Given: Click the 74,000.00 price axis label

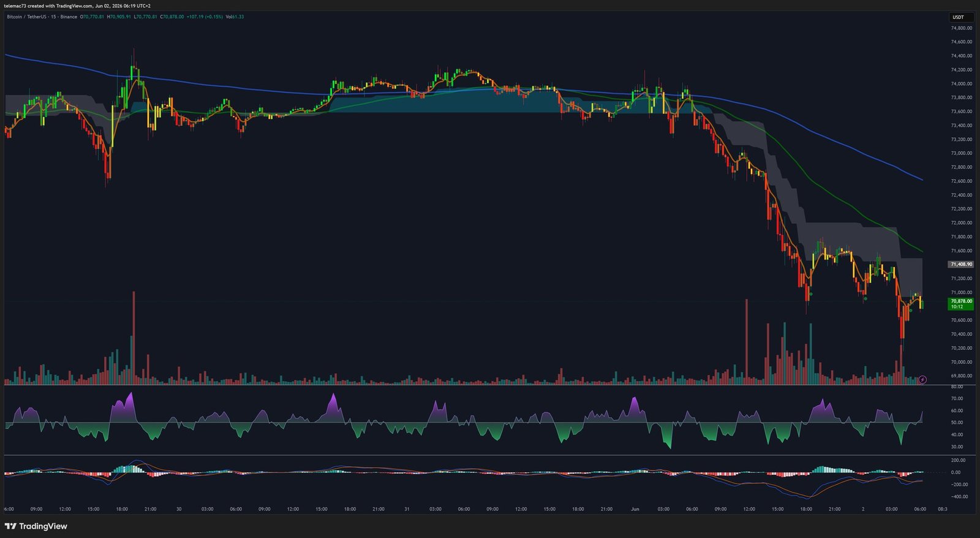Looking at the screenshot, I should pyautogui.click(x=961, y=84).
